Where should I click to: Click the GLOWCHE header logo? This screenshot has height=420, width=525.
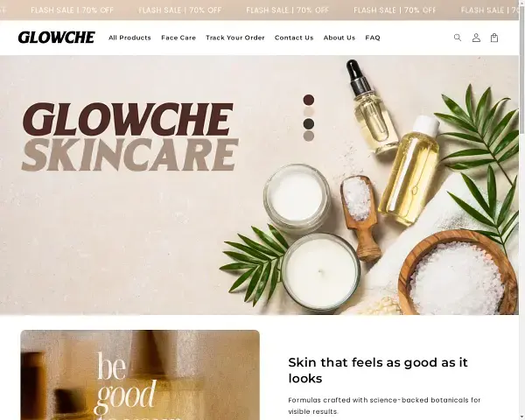[57, 38]
